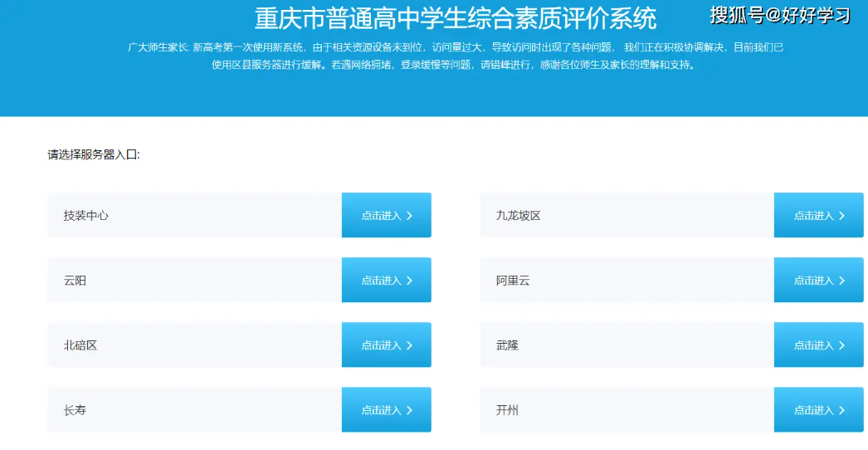Click the 请选择服务器入口 prompt text
This screenshot has width=868, height=450.
94,155
